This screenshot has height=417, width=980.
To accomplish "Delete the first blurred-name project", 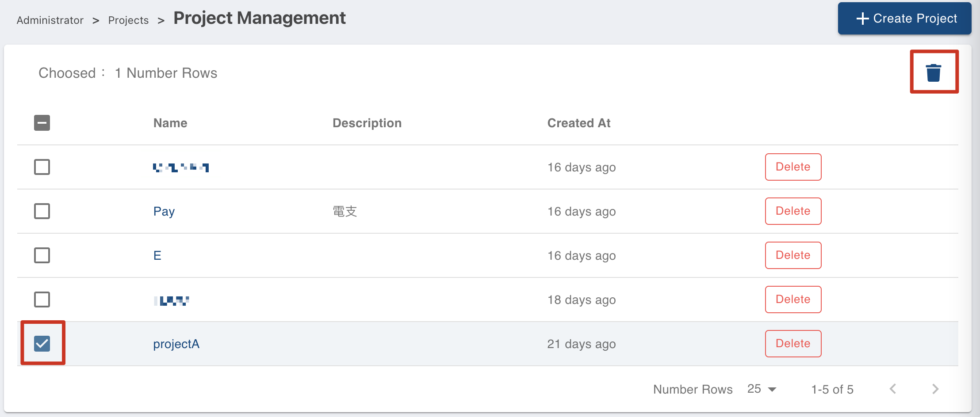I will [x=793, y=167].
